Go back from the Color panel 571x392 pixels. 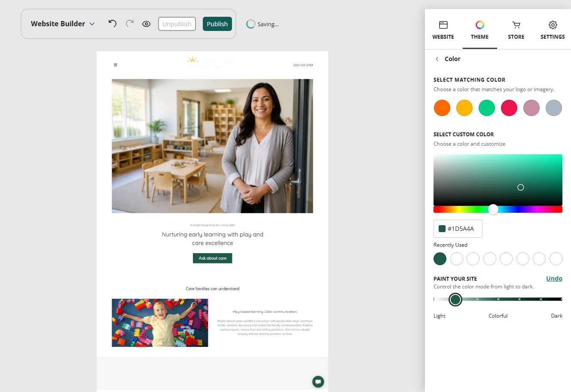point(437,59)
